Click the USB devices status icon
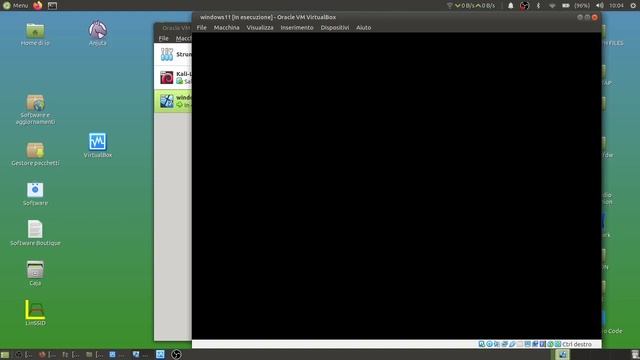The width and height of the screenshot is (640, 360). pyautogui.click(x=512, y=344)
